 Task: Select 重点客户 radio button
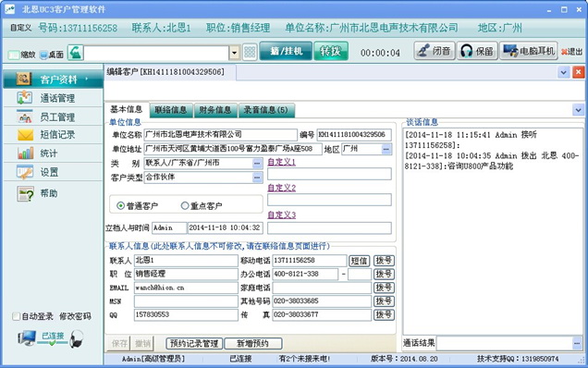coord(184,205)
